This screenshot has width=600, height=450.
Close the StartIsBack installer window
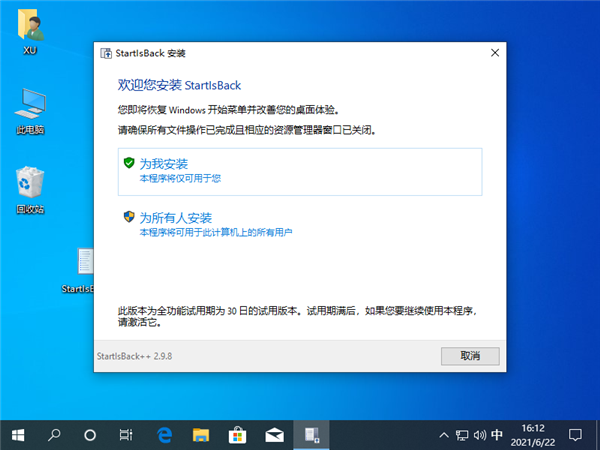pos(494,52)
